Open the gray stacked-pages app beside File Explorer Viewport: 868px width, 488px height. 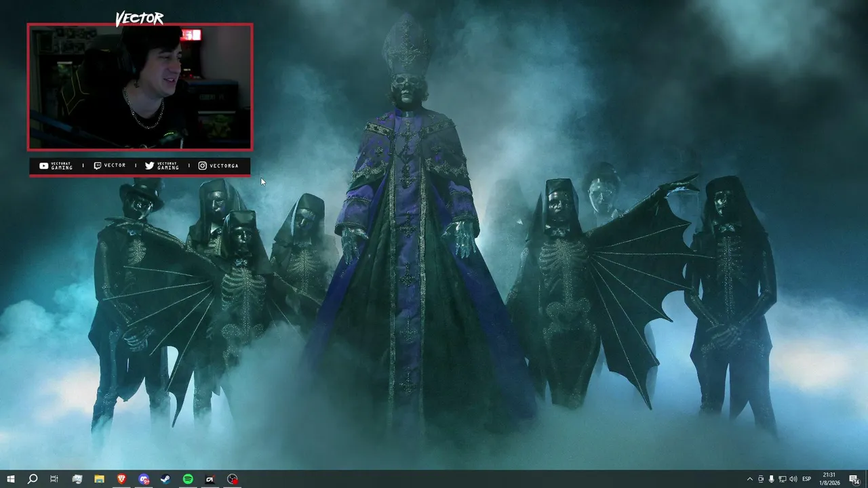tap(77, 479)
